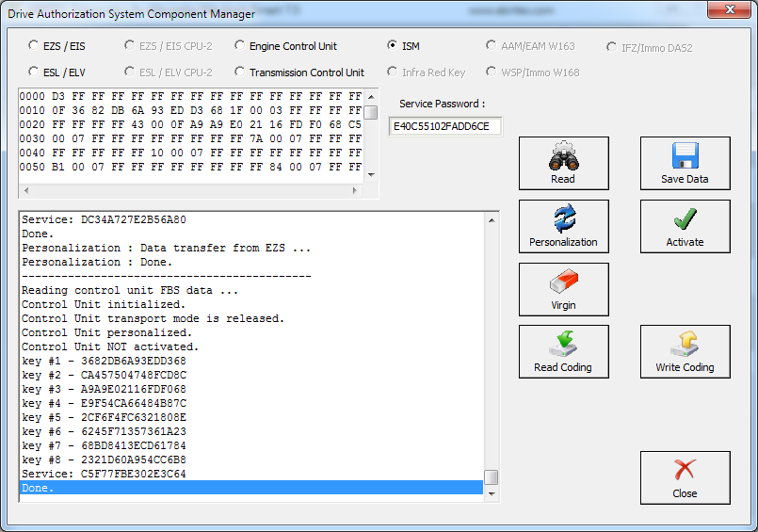
Task: Click the log list scroll up arrow
Action: (x=492, y=220)
